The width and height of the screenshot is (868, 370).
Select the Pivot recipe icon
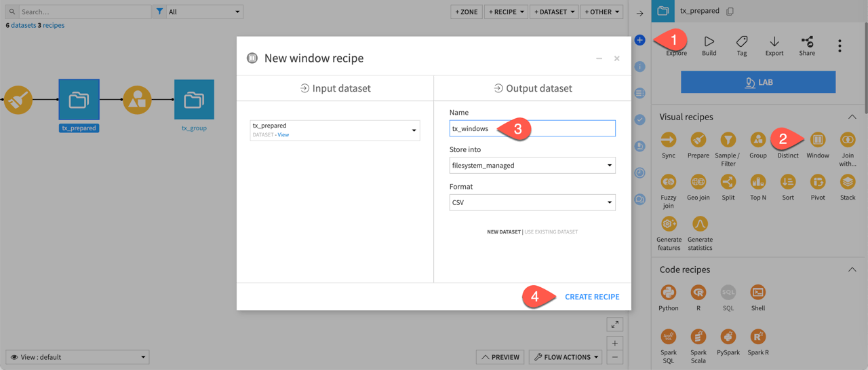coord(818,182)
